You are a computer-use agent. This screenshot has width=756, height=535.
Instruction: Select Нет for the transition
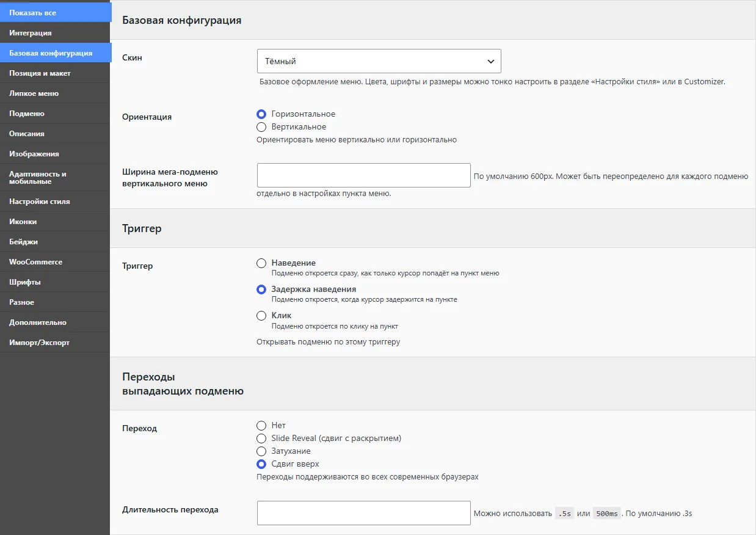pyautogui.click(x=261, y=426)
